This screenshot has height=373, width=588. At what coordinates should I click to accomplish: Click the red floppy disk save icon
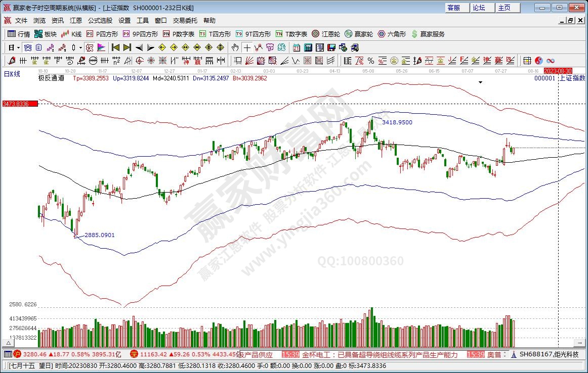pyautogui.click(x=331, y=48)
